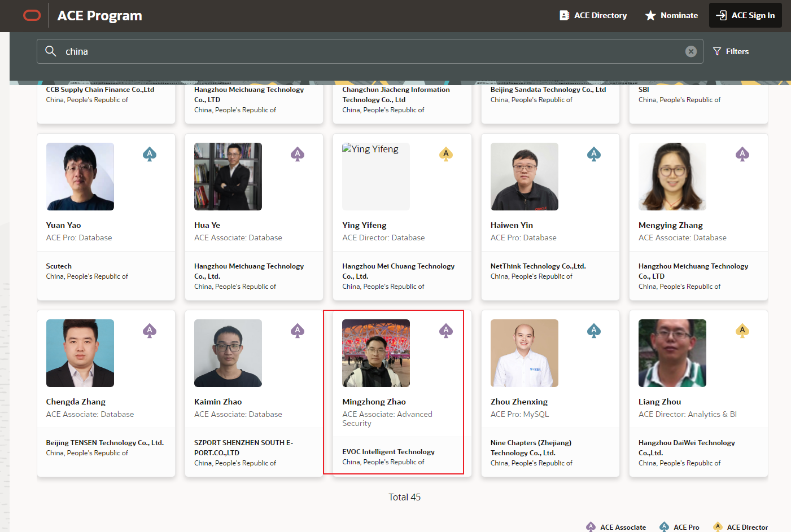791x532 pixels.
Task: Open the ACE Directory link
Action: pyautogui.click(x=593, y=16)
